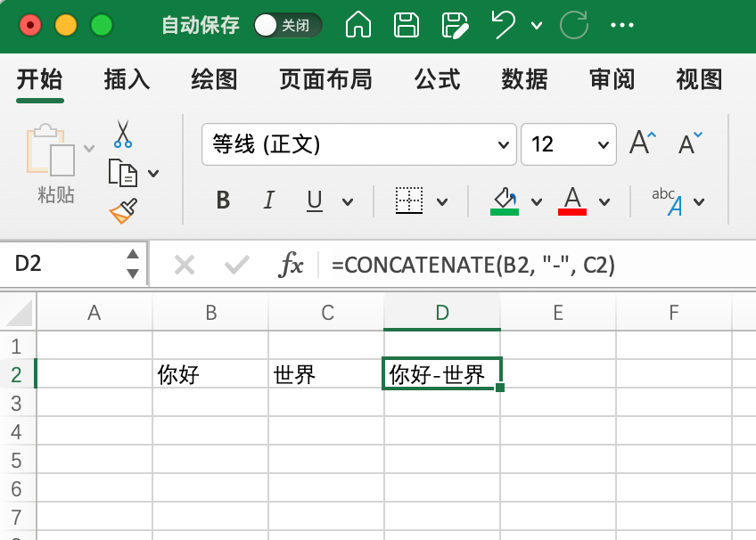Toggle the AutoSave switch
The image size is (756, 540).
[x=287, y=26]
